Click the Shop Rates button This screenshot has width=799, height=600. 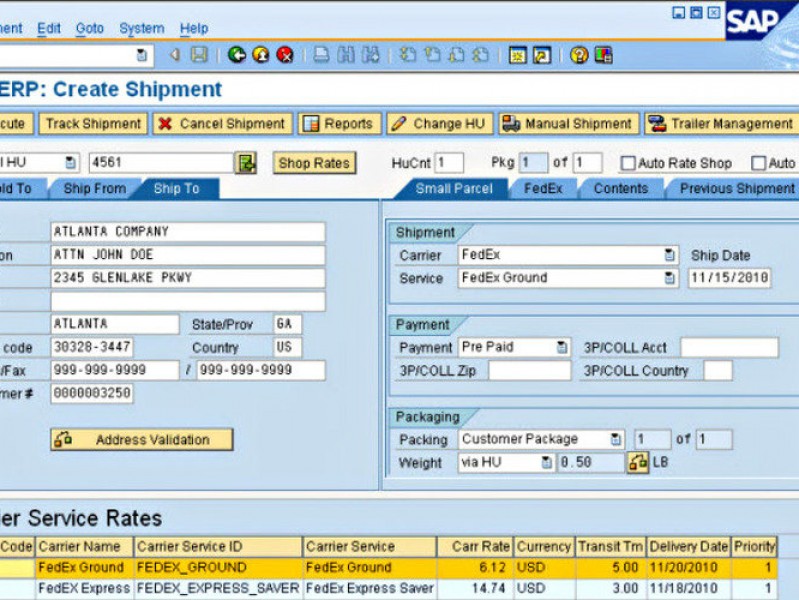[314, 163]
